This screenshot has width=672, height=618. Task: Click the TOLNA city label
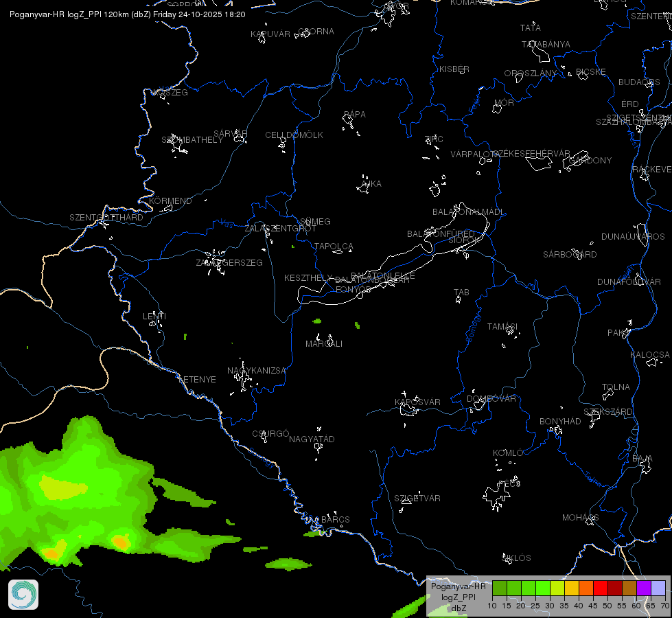(x=616, y=387)
